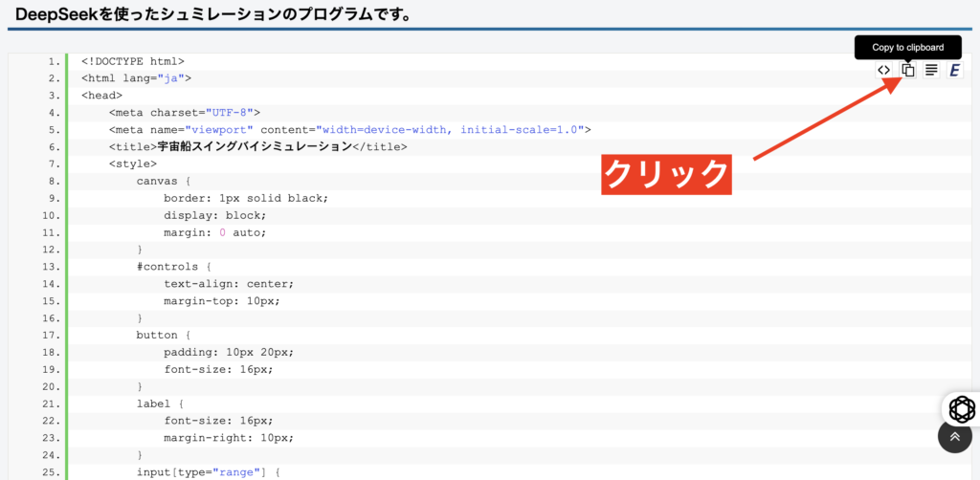
Task: Click the italic E icon in code toolbar
Action: click(954, 70)
